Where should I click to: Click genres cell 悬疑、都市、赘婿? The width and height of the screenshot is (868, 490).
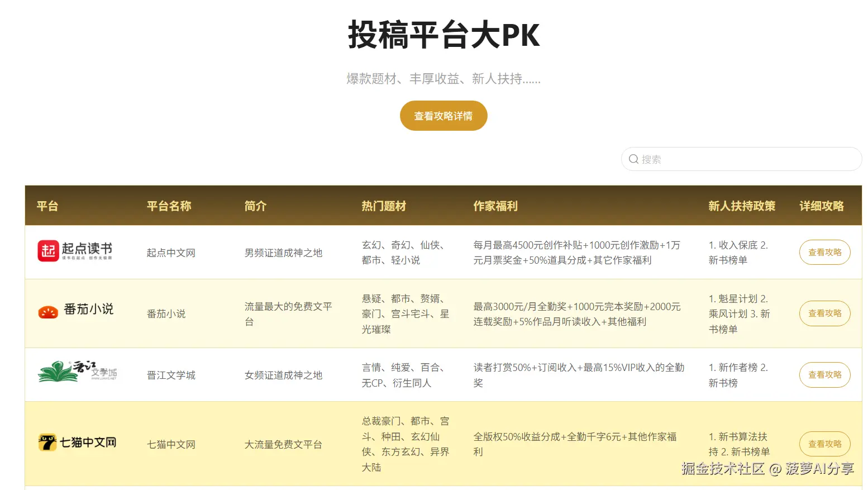click(x=406, y=314)
